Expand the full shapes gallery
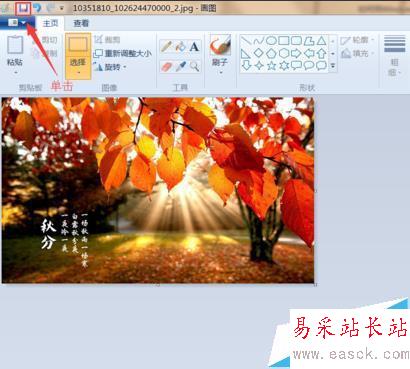This screenshot has height=369, width=410. [x=333, y=66]
